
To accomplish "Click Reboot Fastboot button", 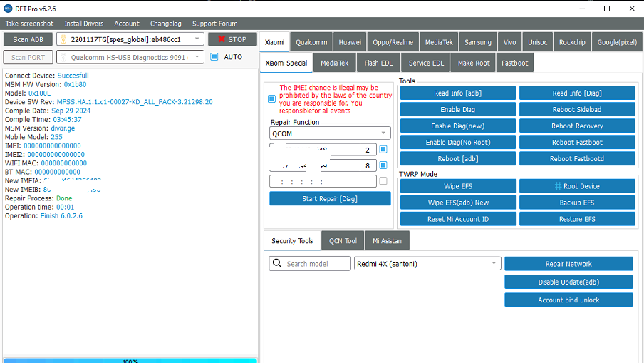I will point(577,142).
